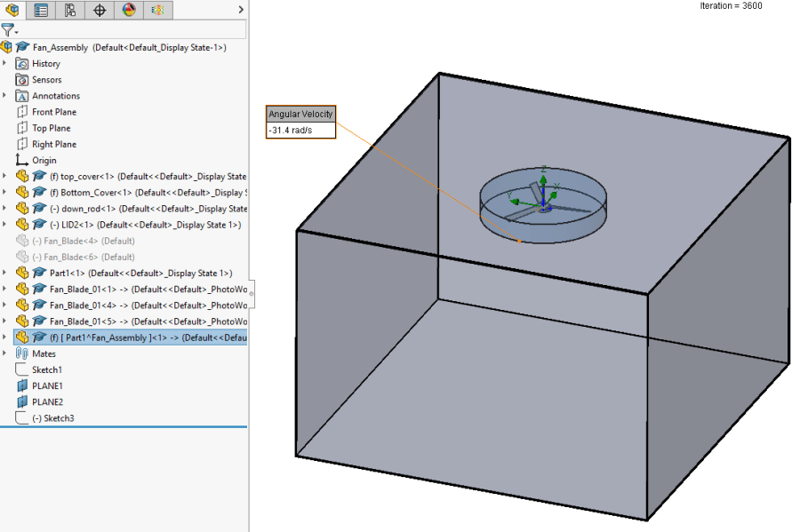The image size is (800, 532).
Task: Select Sketch1 in the tree
Action: click(x=47, y=370)
